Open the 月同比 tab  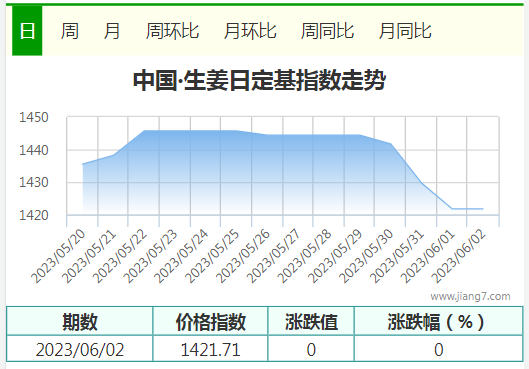(x=405, y=31)
